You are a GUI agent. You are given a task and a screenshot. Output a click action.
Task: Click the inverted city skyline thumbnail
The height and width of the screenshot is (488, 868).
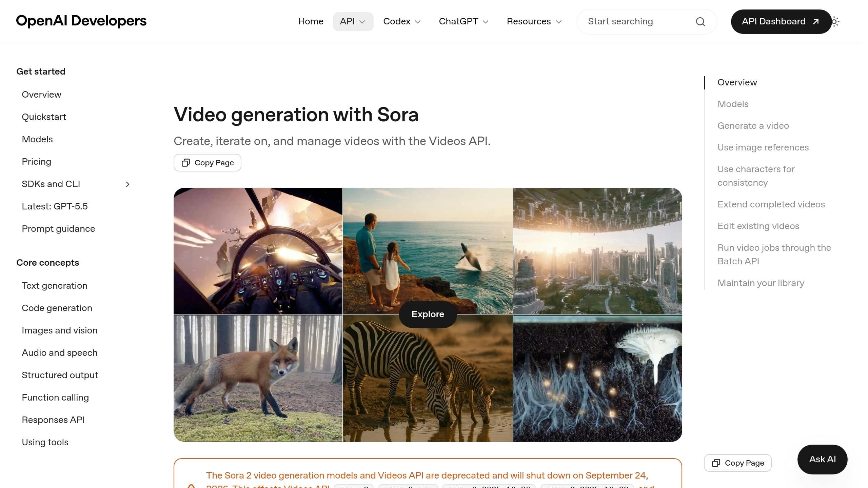point(598,251)
